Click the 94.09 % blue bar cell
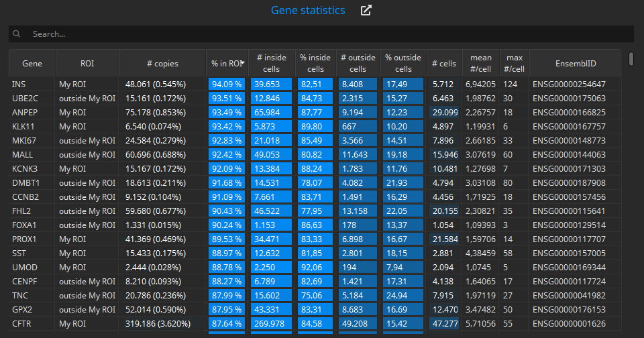Viewport: 644px width, 338px height. tap(227, 84)
